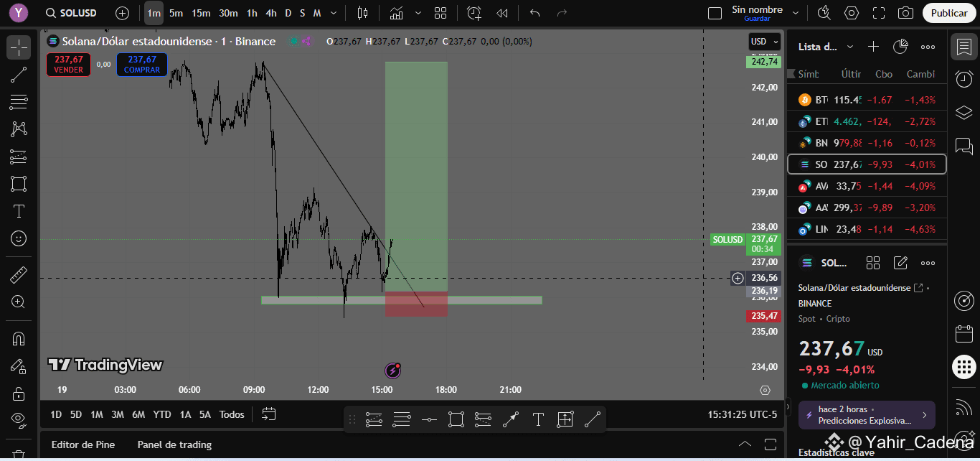The width and height of the screenshot is (980, 461).
Task: Click the Publicar button
Action: (949, 13)
